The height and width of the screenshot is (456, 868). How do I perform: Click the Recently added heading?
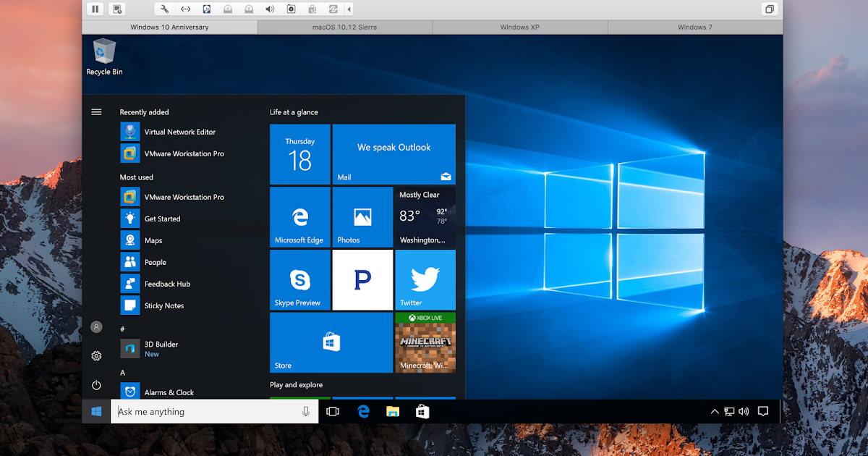tap(144, 112)
